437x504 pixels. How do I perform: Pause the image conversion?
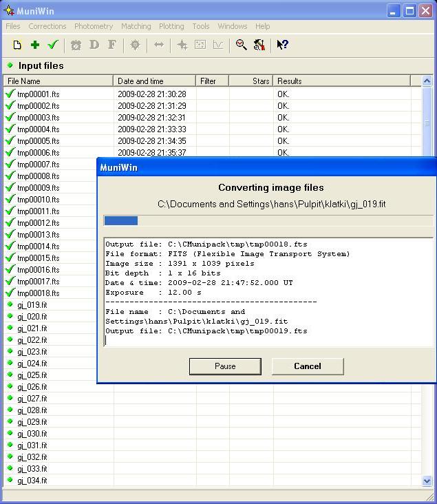[x=225, y=366]
